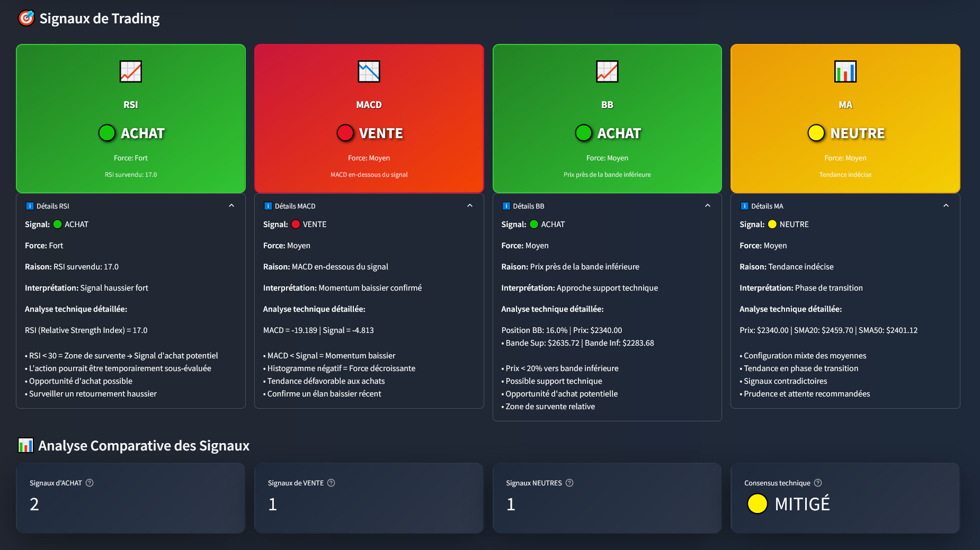The height and width of the screenshot is (550, 980).
Task: Click the rising chart icon in BB card
Action: coord(607,71)
